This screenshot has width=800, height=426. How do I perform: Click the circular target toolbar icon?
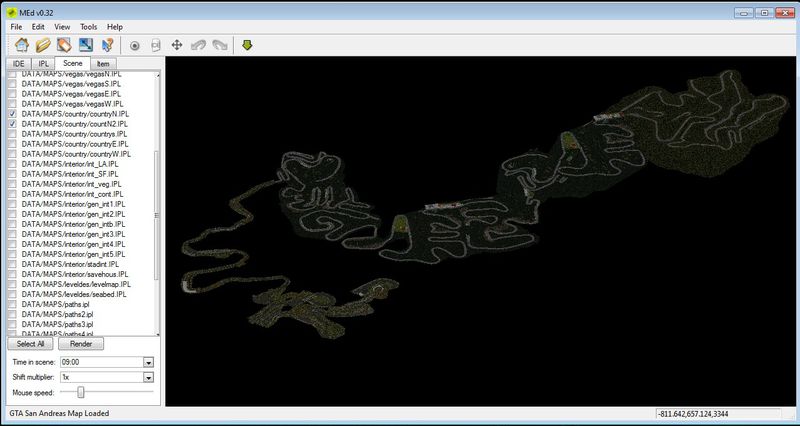pos(135,46)
